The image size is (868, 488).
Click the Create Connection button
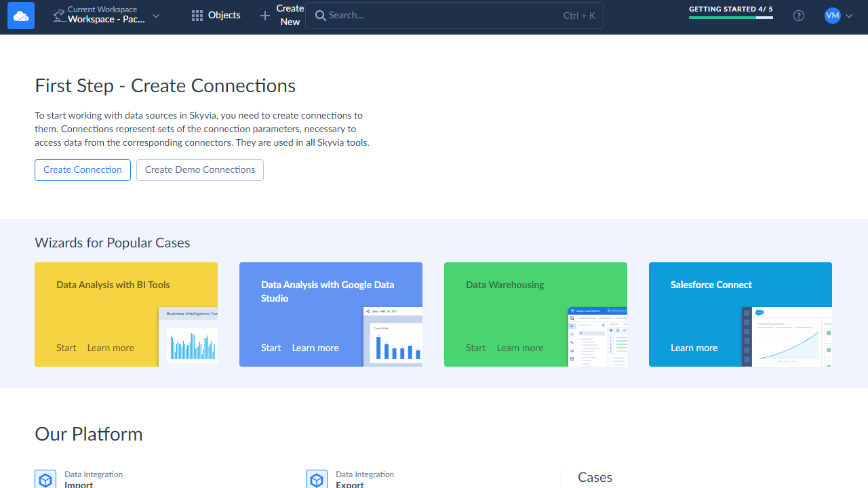(x=83, y=170)
